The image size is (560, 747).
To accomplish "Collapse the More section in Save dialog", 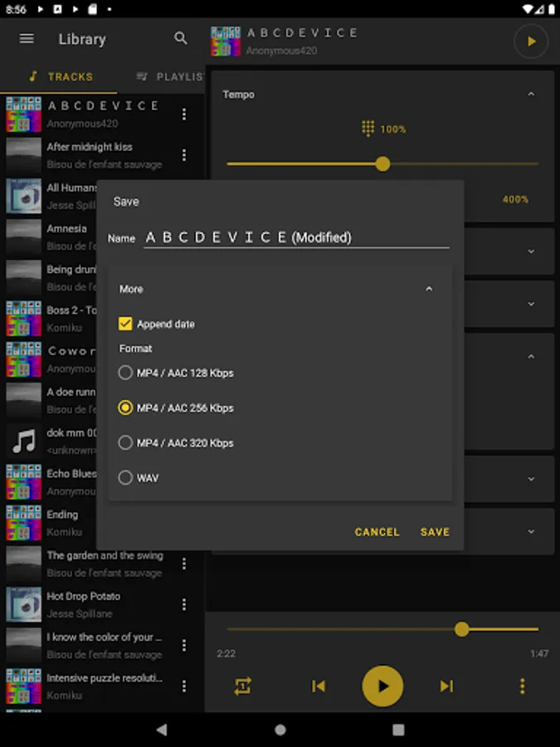I will [429, 289].
